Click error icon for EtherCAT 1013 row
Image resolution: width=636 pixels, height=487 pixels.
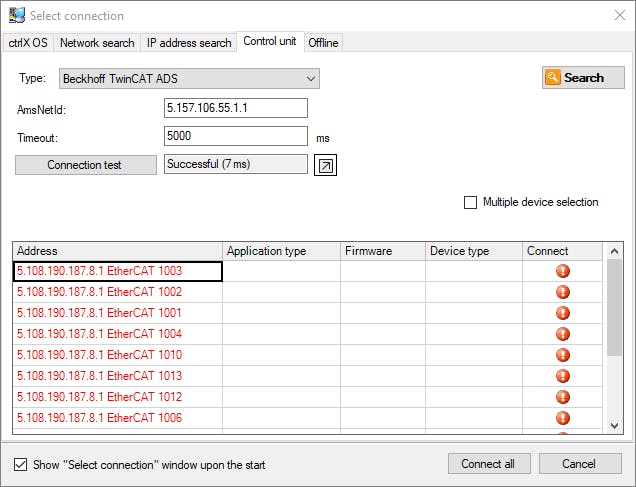pyautogui.click(x=562, y=376)
